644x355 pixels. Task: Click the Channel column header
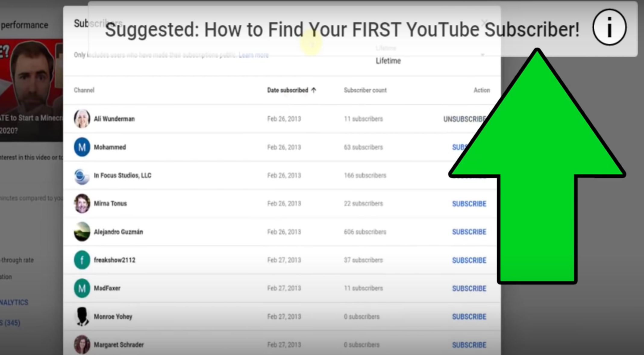84,90
